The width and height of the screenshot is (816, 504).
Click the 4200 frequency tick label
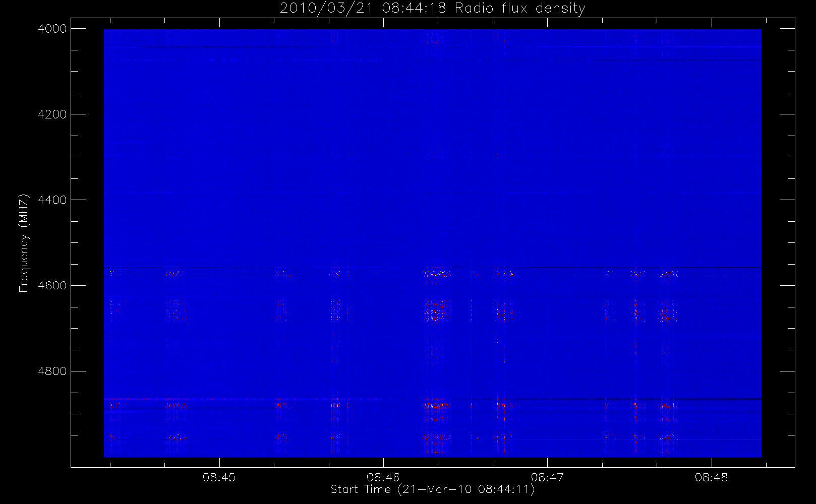click(x=52, y=114)
